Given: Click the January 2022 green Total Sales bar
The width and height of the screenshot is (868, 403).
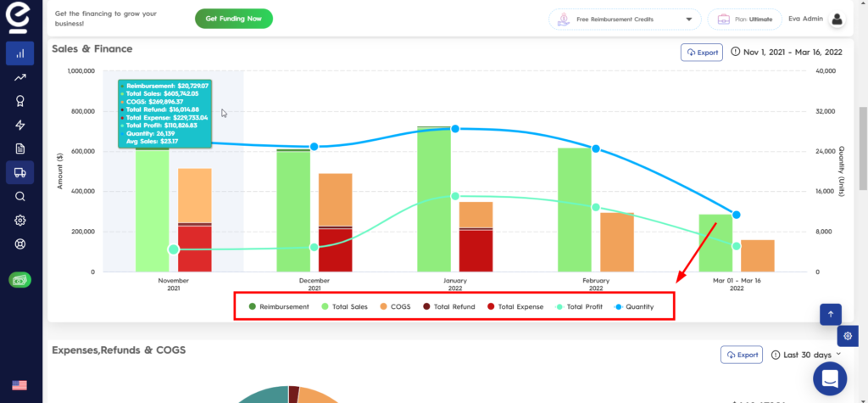Looking at the screenshot, I should point(434,199).
